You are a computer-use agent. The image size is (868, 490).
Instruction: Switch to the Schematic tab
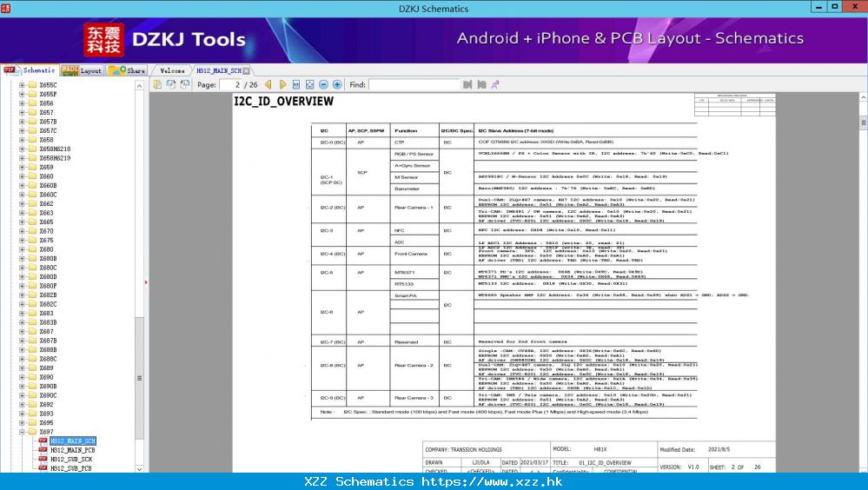pyautogui.click(x=30, y=70)
